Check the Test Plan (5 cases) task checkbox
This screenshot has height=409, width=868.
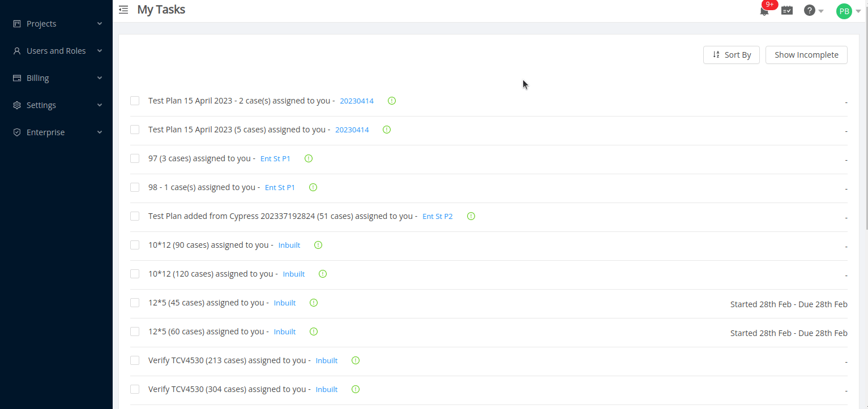(x=135, y=130)
